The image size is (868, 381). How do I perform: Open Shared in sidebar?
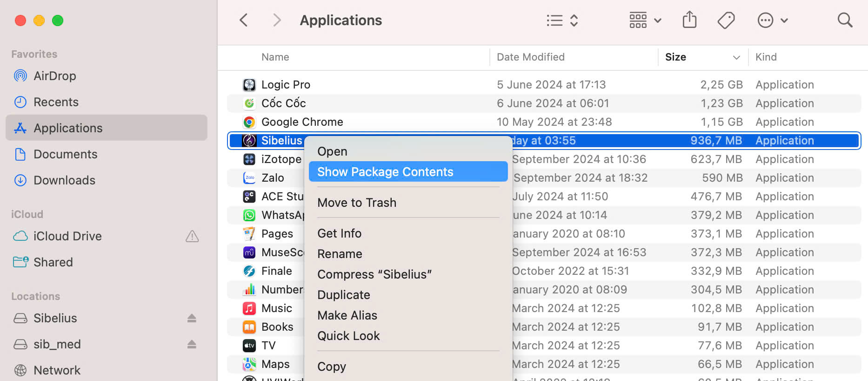tap(107, 262)
